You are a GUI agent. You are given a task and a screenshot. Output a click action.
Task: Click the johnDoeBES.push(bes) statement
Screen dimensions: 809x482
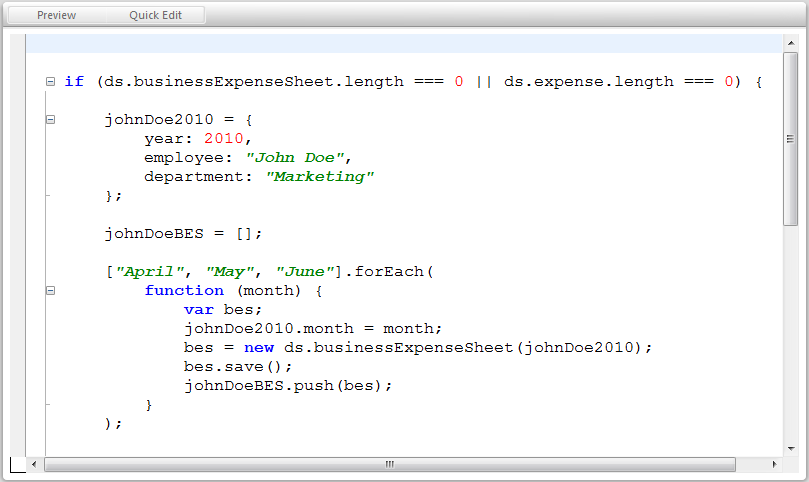pos(288,385)
